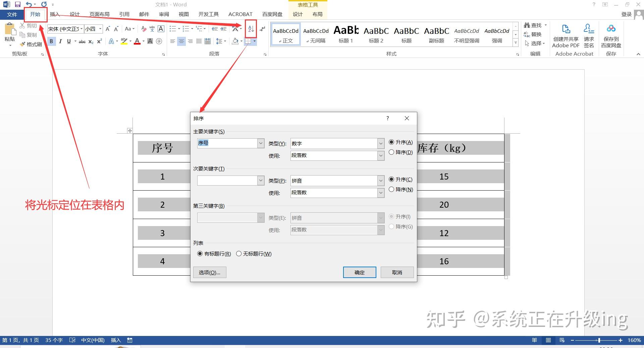This screenshot has height=348, width=644.
Task: Click the font color red A swatch
Action: tap(137, 41)
